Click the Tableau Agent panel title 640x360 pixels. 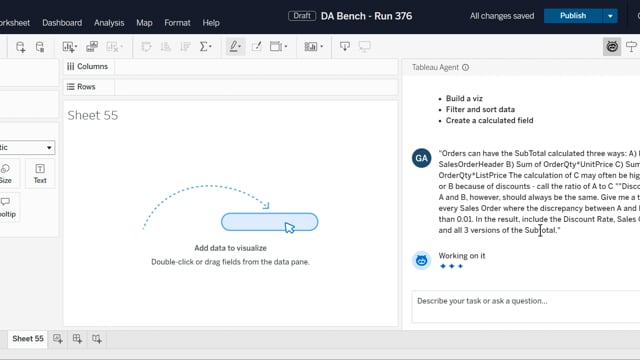pos(435,67)
